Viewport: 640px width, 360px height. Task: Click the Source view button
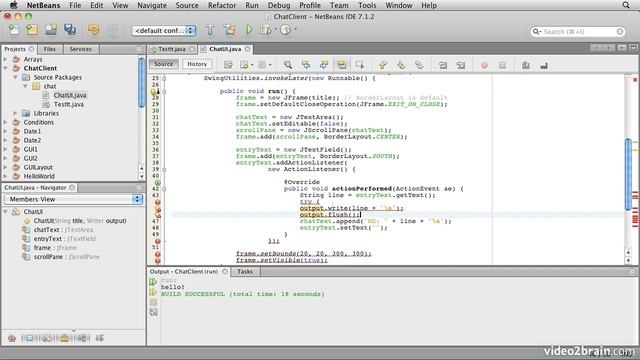coord(164,64)
